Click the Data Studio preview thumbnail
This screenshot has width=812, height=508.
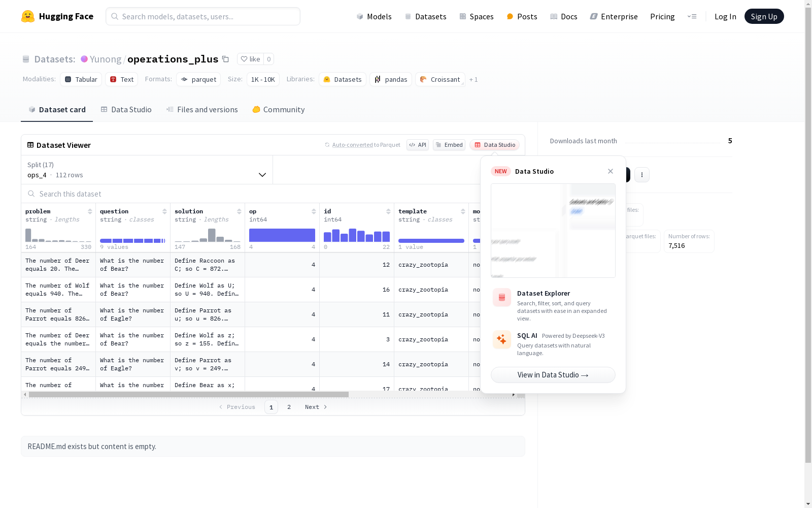click(553, 231)
